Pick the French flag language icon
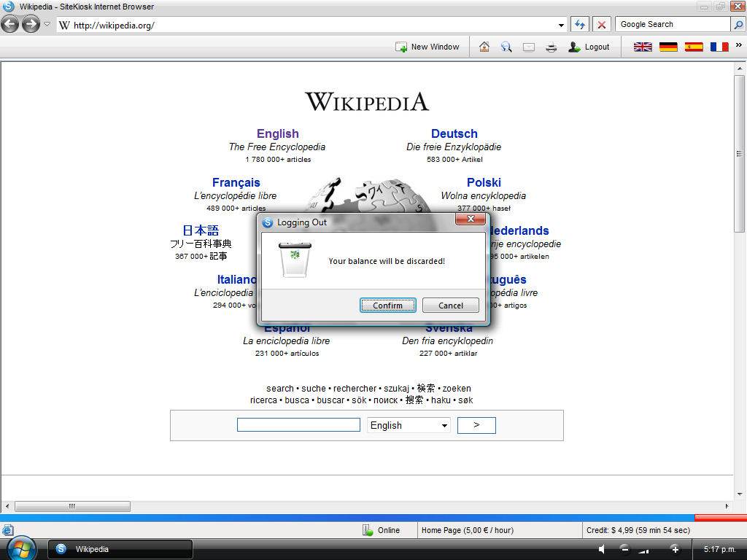This screenshot has height=560, width=747. coord(719,47)
